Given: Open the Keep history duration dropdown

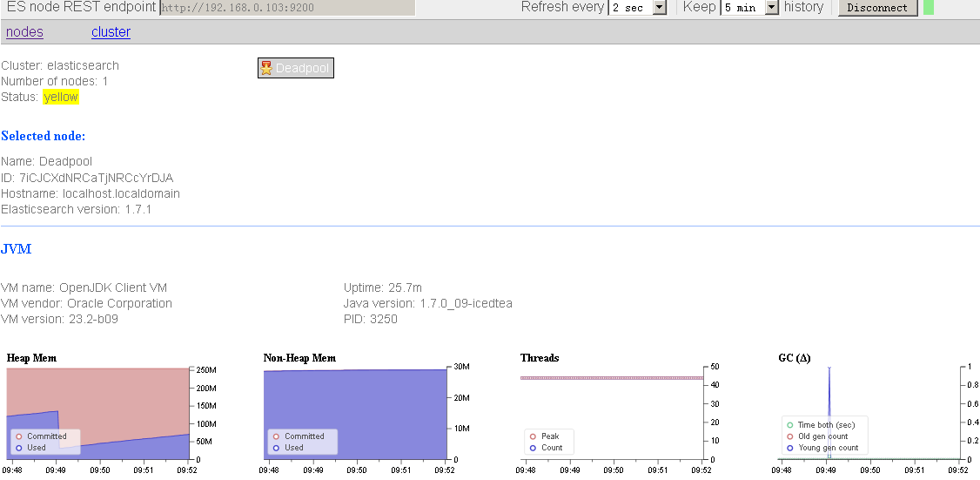Looking at the screenshot, I should coord(750,8).
